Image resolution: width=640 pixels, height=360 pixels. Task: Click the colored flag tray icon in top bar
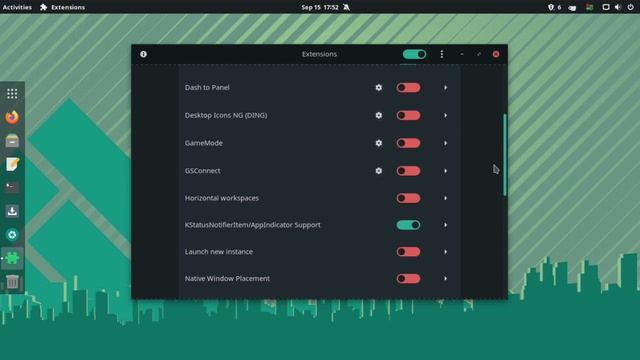coord(589,7)
